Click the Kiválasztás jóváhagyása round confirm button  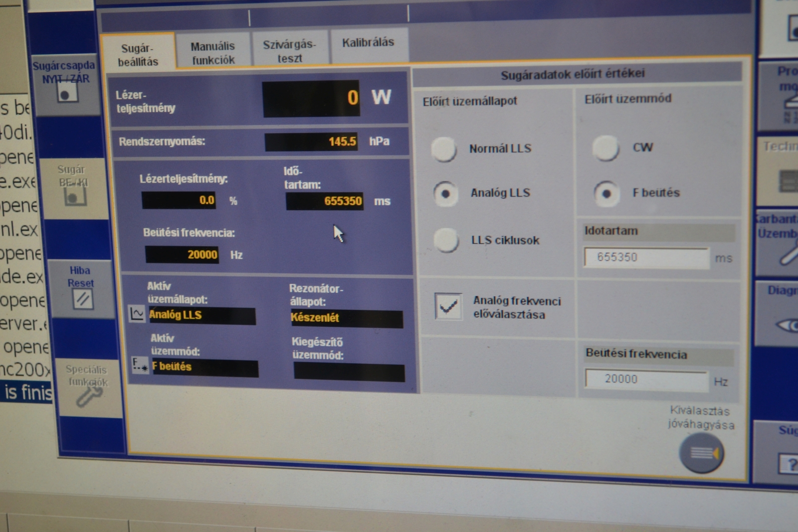click(x=701, y=453)
